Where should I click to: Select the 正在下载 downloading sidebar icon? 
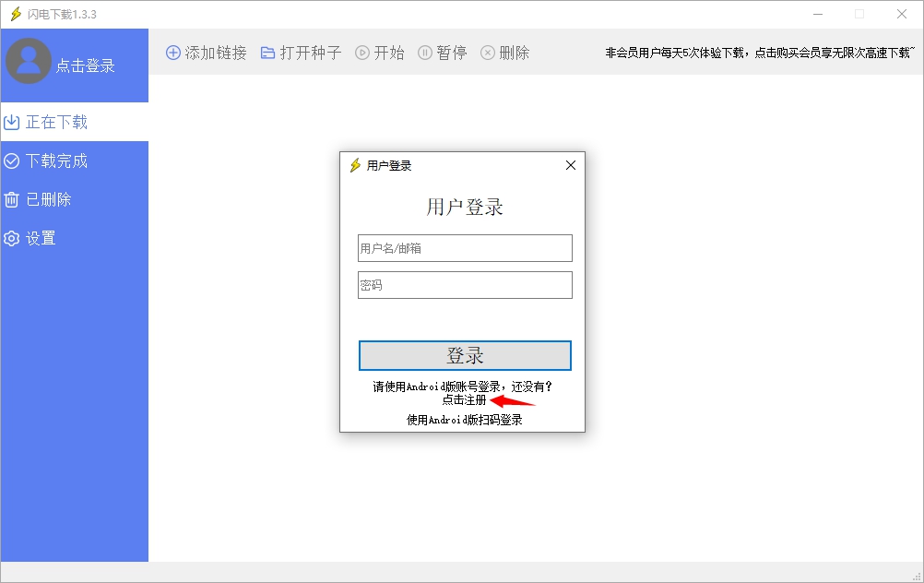pos(12,121)
